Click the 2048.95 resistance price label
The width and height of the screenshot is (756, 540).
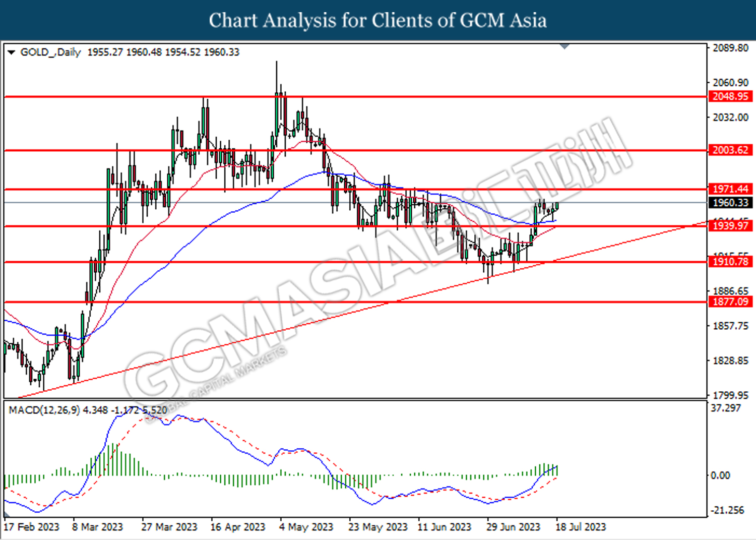(x=731, y=96)
